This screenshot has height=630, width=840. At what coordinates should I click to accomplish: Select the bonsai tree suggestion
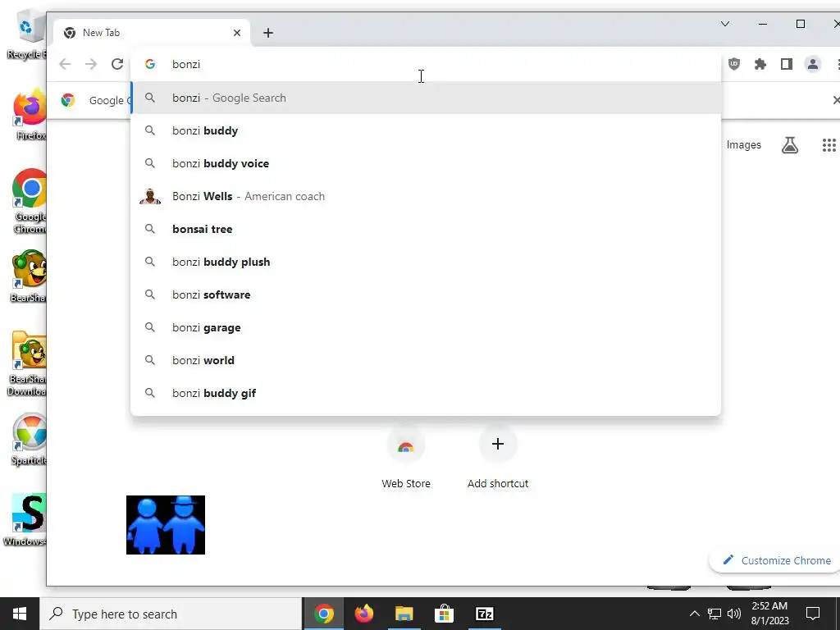tap(426, 229)
